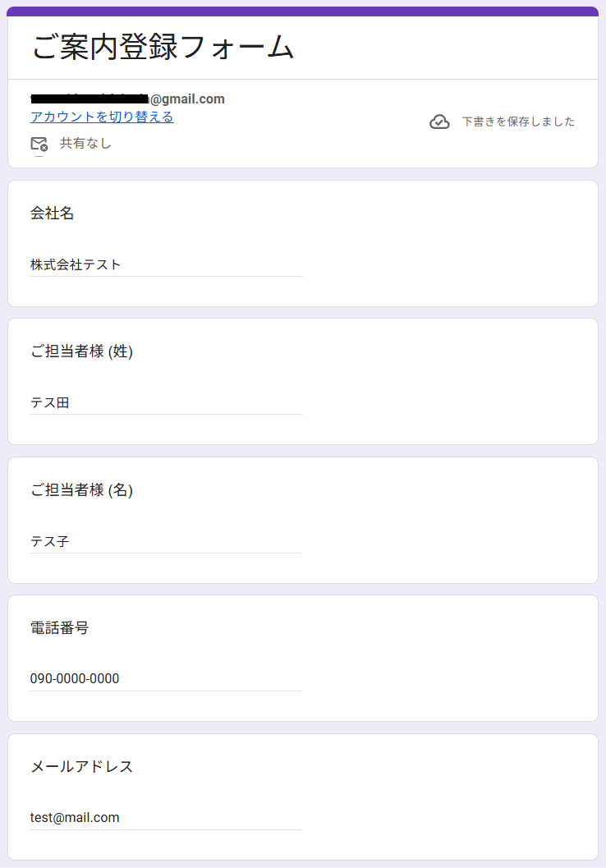Focus the ご担当者様 (名) input containing テス子
The image size is (606, 868).
166,541
